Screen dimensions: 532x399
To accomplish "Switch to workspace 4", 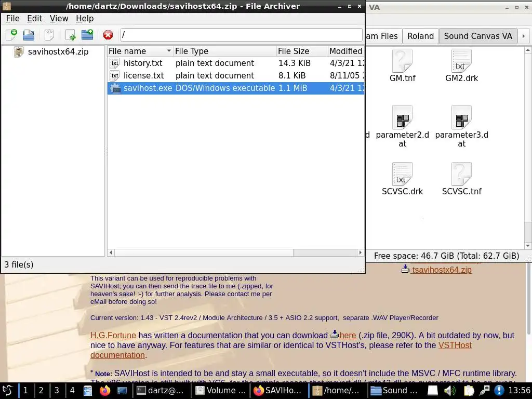I will (x=72, y=391).
